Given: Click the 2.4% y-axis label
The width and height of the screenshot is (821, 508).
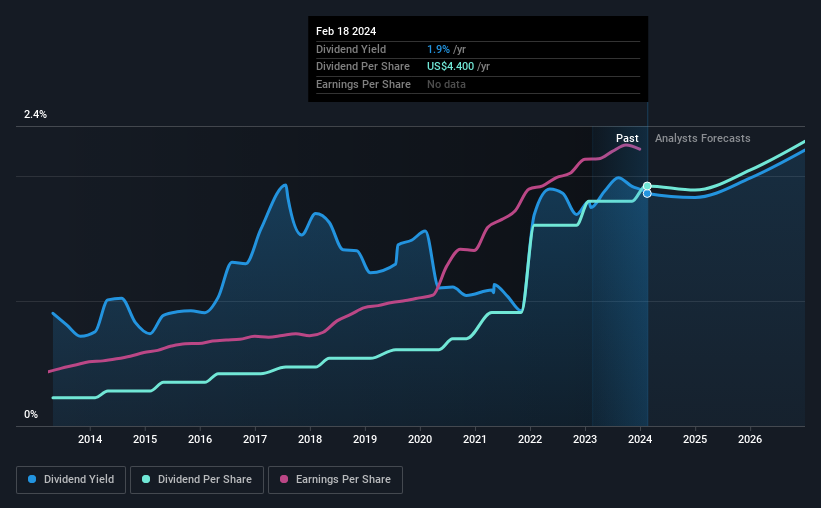Looking at the screenshot, I should point(35,114).
